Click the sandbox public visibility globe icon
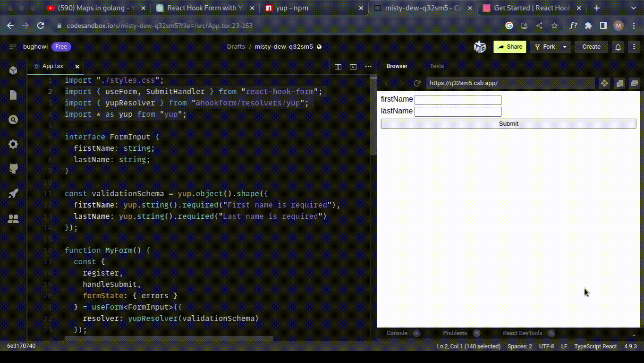The height and width of the screenshot is (363, 644). click(319, 47)
